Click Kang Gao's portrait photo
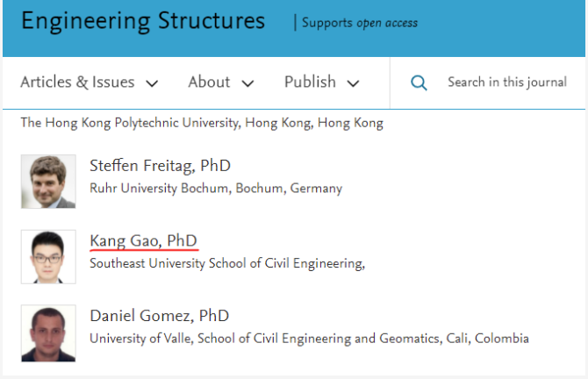The image size is (588, 379). [48, 257]
